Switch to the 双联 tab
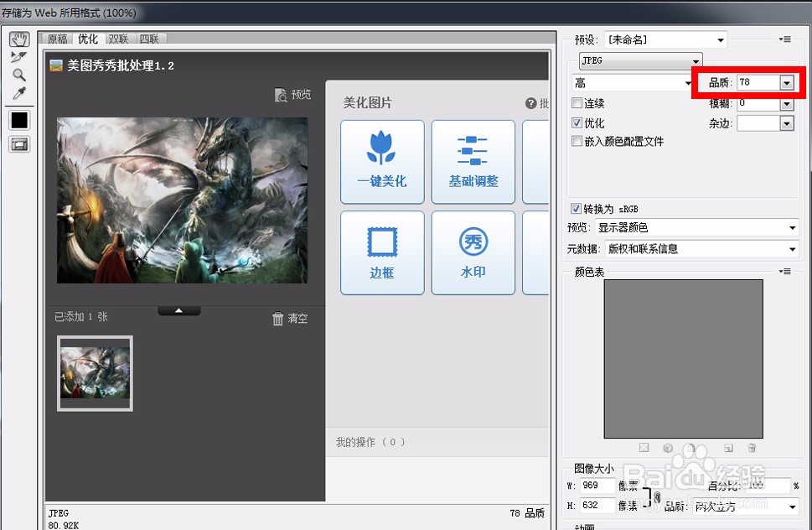This screenshot has height=530, width=812. pos(118,39)
